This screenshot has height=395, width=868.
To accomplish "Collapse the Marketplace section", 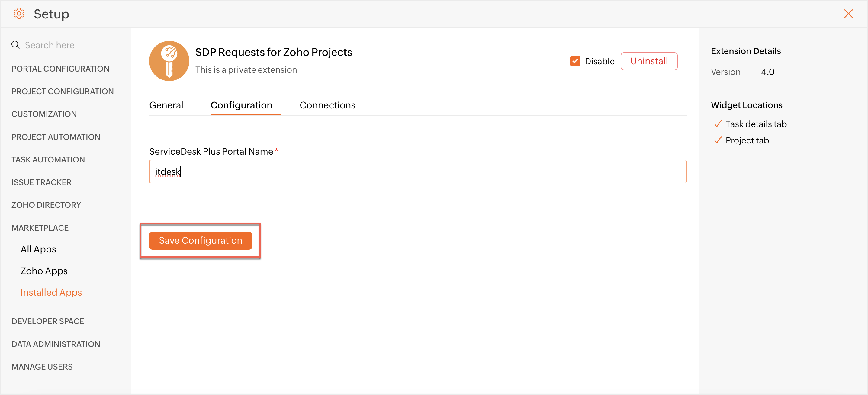I will coord(40,228).
